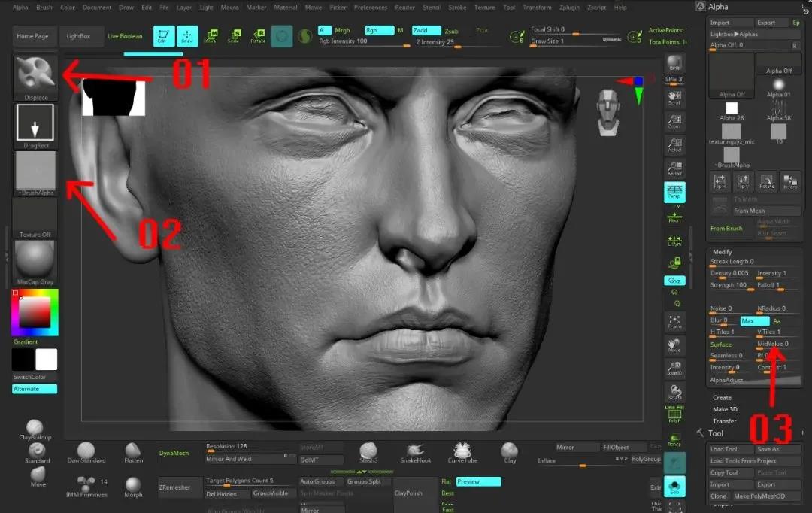This screenshot has width=812, height=513.
Task: Select the Alpha 01 thumbnail
Action: [x=778, y=87]
